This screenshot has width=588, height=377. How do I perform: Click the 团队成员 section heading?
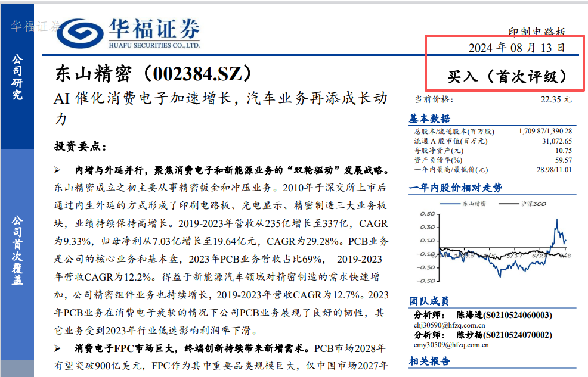coord(429,301)
